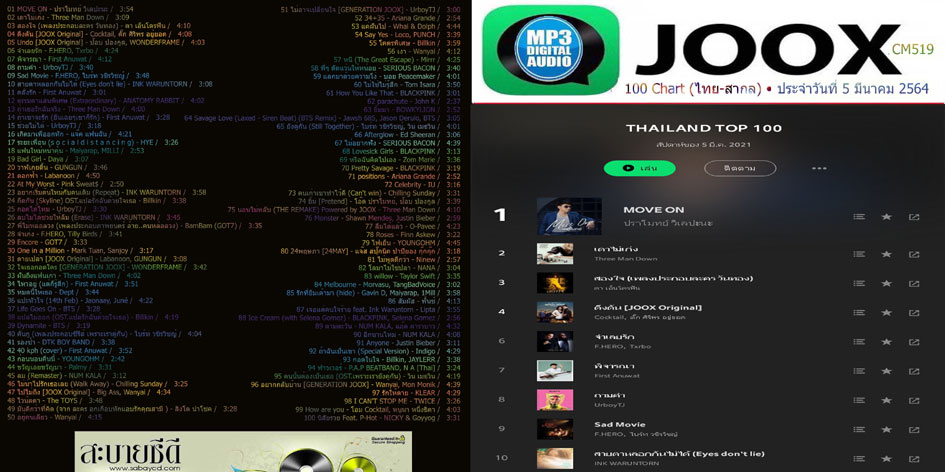Viewport: 945px width, 472px height.
Task: Open the INK WARUNTORN track 10 thumbnail
Action: pos(555,458)
